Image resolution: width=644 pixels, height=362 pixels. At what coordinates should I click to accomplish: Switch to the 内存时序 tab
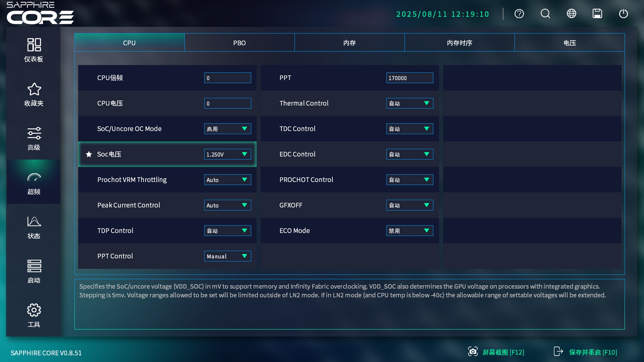[459, 43]
